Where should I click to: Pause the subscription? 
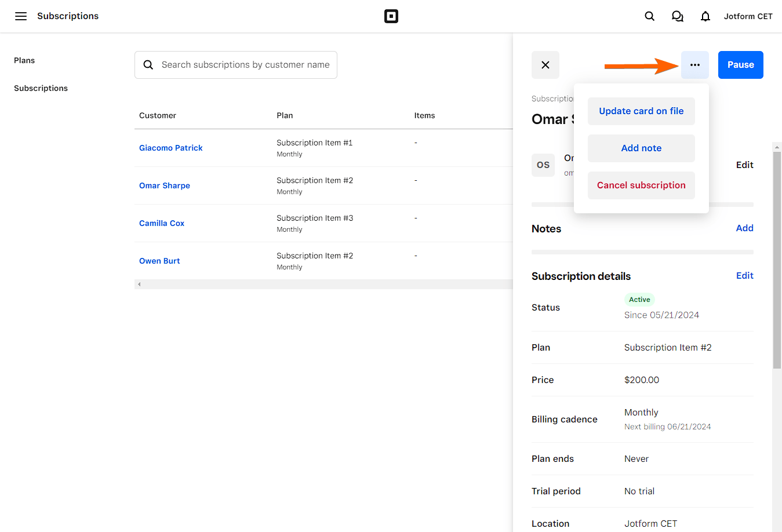[x=740, y=65]
